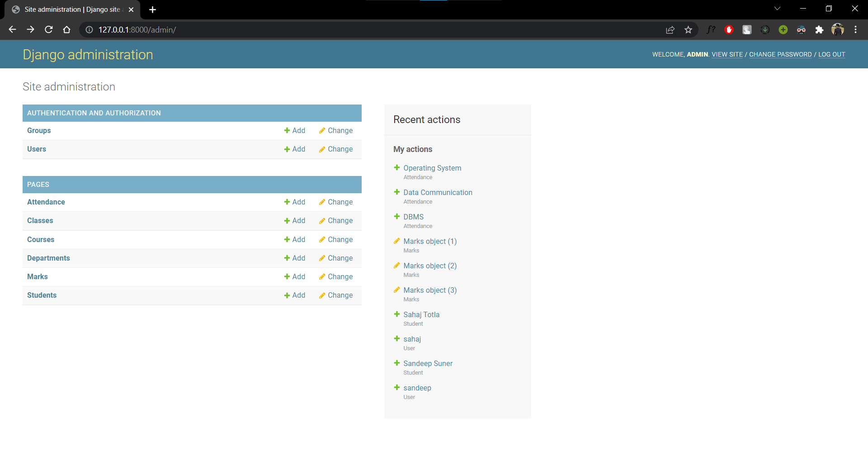This screenshot has height=466, width=868.
Task: Open the Sahaj Totla recent action
Action: pos(421,314)
